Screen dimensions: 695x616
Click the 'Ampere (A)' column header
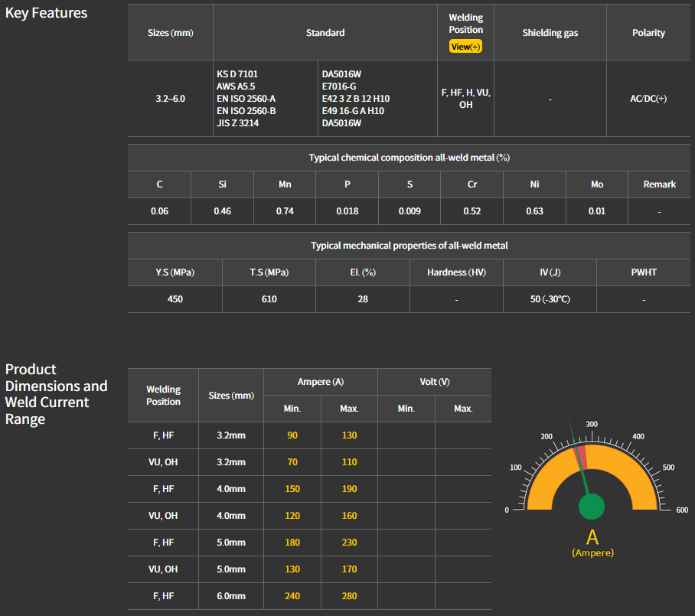pyautogui.click(x=321, y=382)
